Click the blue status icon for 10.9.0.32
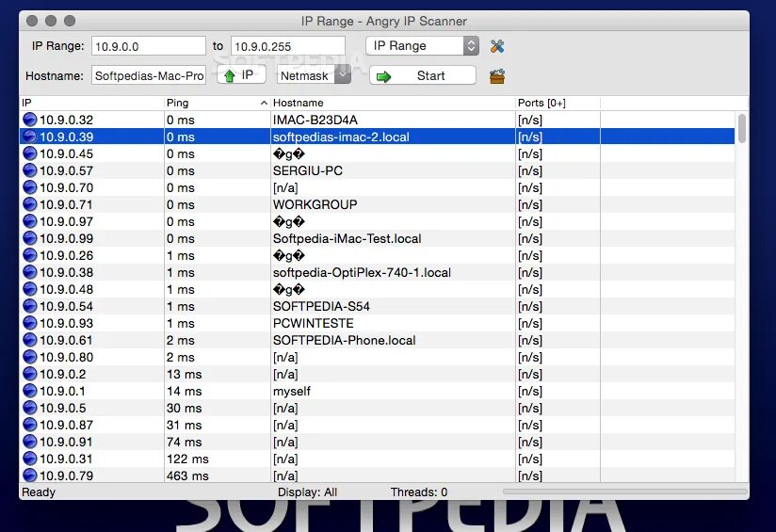This screenshot has width=776, height=532. pos(30,120)
